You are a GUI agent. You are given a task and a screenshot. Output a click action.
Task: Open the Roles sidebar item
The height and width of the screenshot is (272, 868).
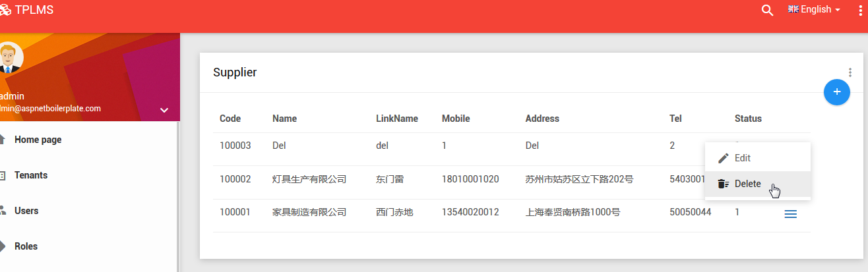coord(89,246)
